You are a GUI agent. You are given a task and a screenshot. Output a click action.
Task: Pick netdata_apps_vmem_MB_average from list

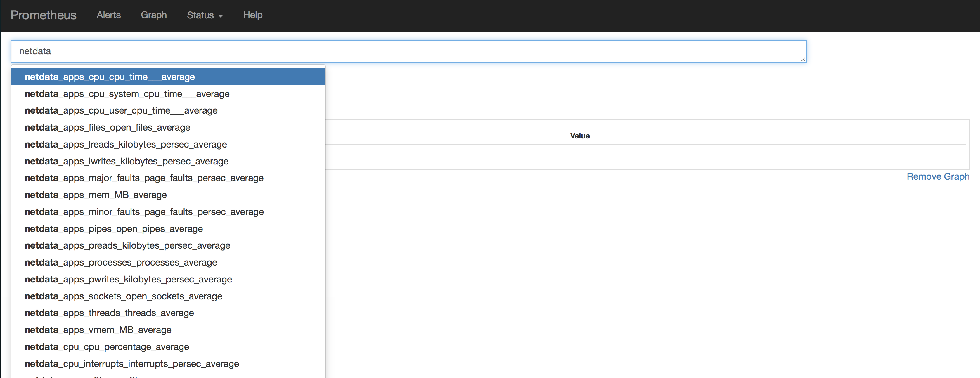tap(98, 330)
